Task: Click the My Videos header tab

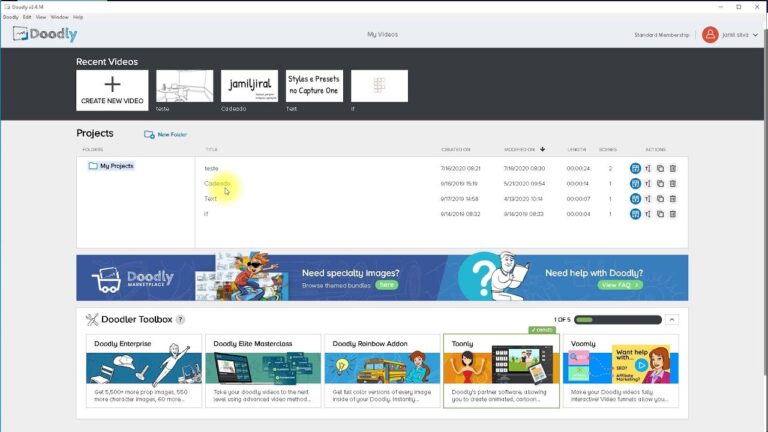Action: tap(383, 34)
